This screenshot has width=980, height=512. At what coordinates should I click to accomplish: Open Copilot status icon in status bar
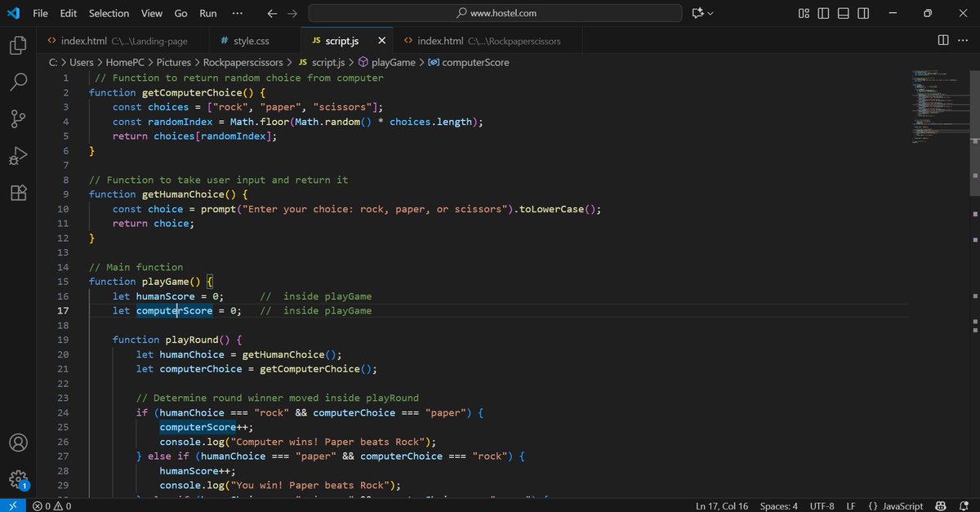click(x=941, y=506)
